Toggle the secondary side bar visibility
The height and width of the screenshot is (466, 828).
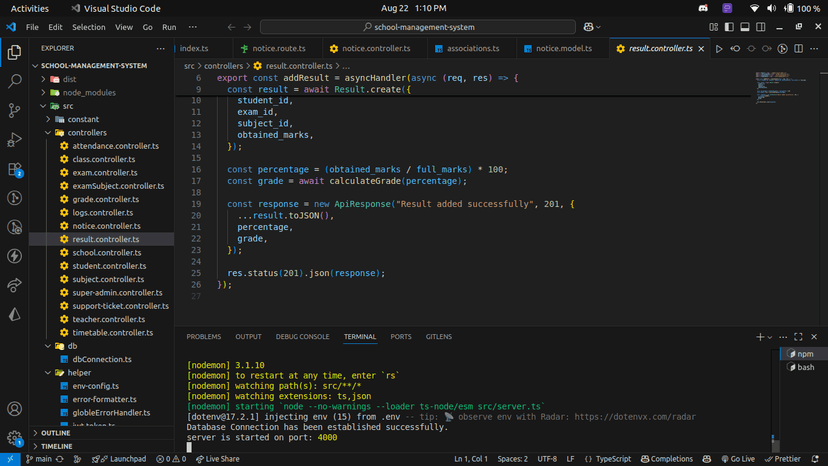[x=760, y=27]
